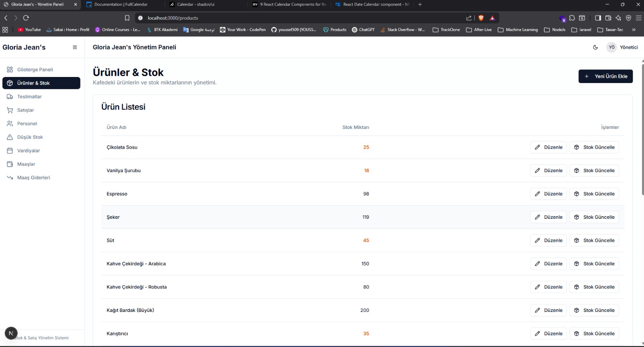Open Leo AI sparkle icon

[618, 18]
